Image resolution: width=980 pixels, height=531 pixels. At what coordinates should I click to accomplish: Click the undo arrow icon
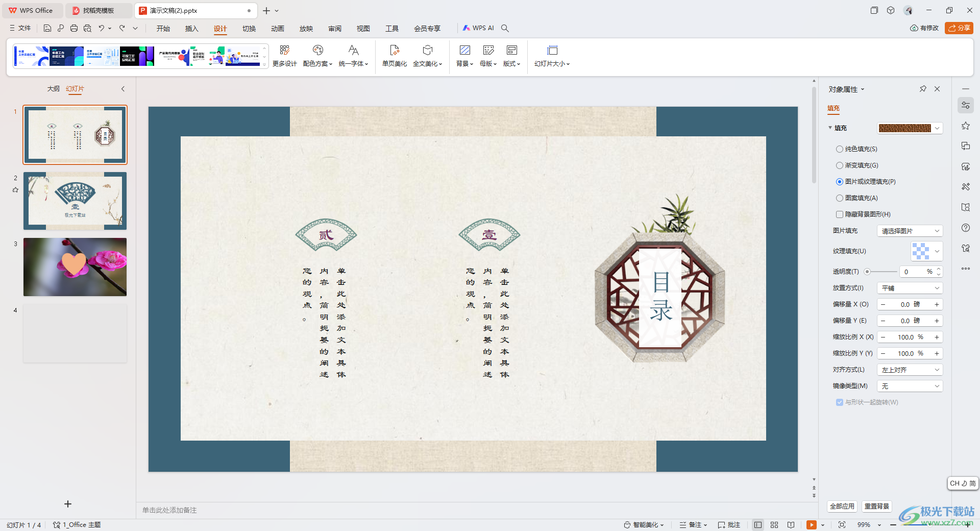coord(102,28)
